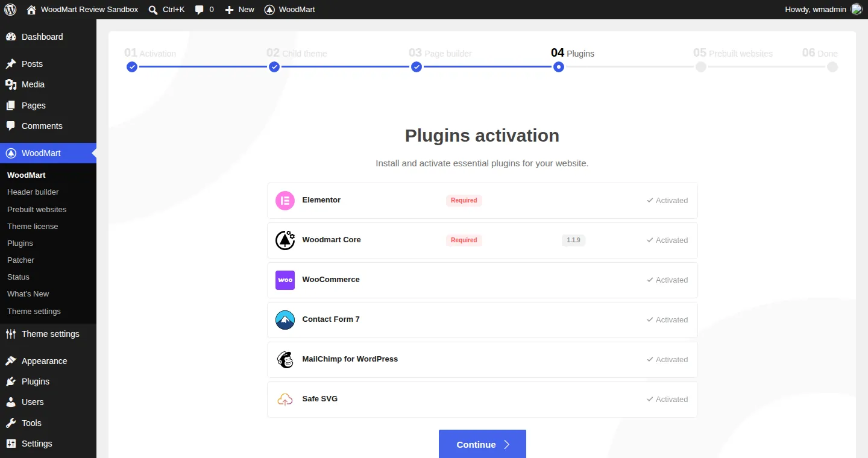Click the Plugins plug icon in the main sidebar
This screenshot has width=868, height=458.
point(11,381)
